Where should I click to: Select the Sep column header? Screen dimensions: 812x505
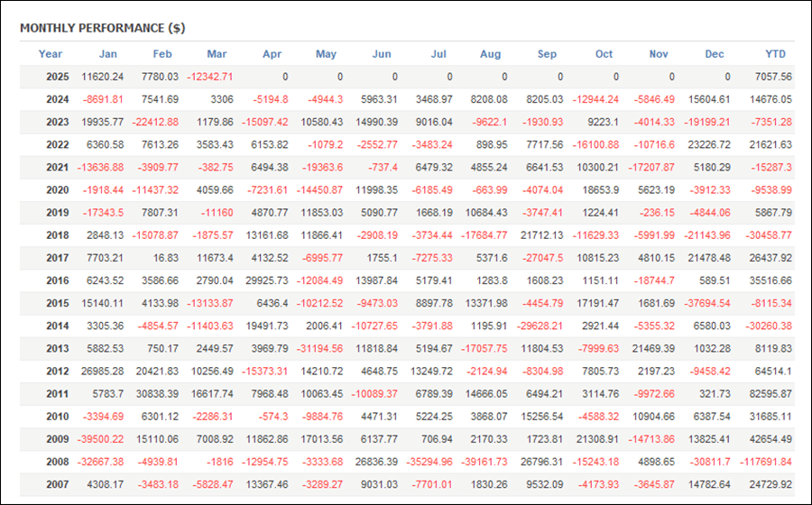pyautogui.click(x=547, y=54)
